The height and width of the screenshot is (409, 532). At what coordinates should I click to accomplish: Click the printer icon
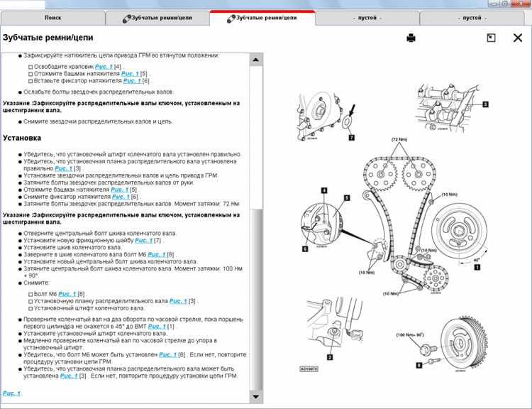[x=411, y=38]
